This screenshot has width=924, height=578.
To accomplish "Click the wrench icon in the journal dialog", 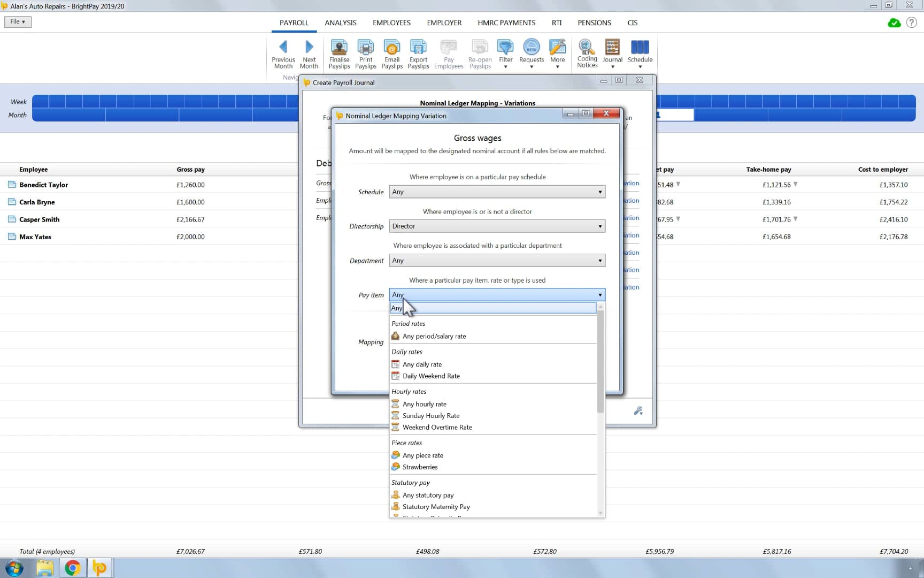I will (x=637, y=410).
